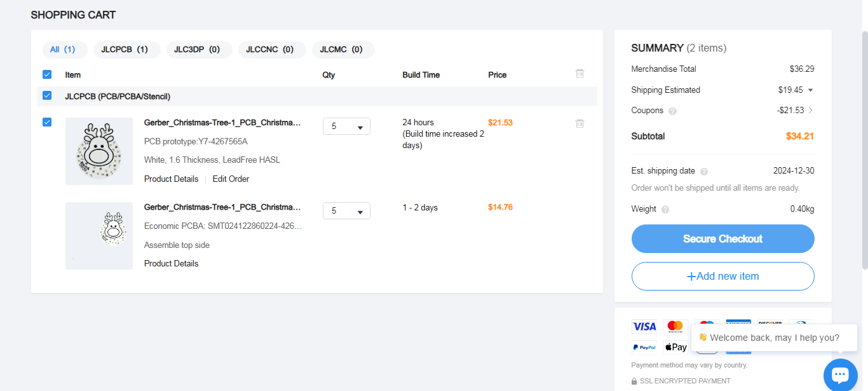Click the $14.76 item price
This screenshot has height=391, width=868.
click(500, 207)
